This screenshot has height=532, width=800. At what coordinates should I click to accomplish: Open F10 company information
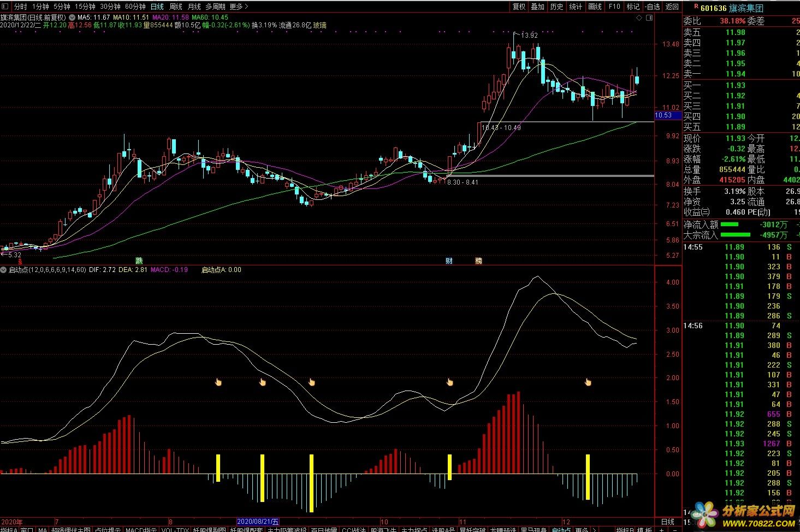[x=614, y=7]
